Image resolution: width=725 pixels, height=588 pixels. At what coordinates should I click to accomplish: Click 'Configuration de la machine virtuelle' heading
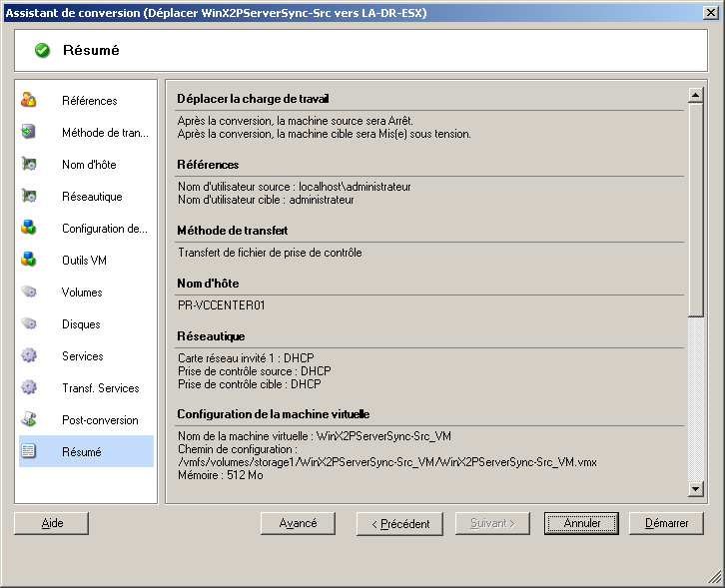pos(274,413)
